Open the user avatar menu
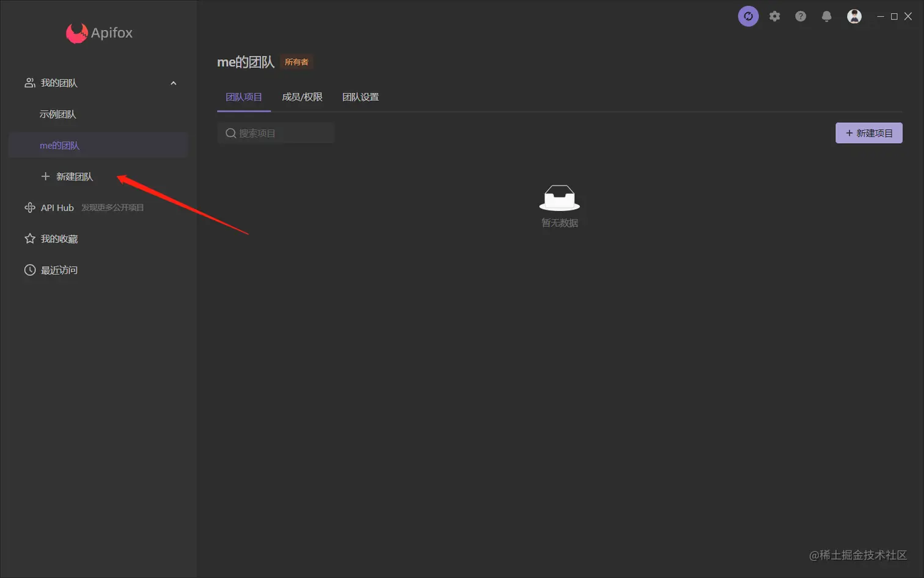924x578 pixels. [x=853, y=16]
